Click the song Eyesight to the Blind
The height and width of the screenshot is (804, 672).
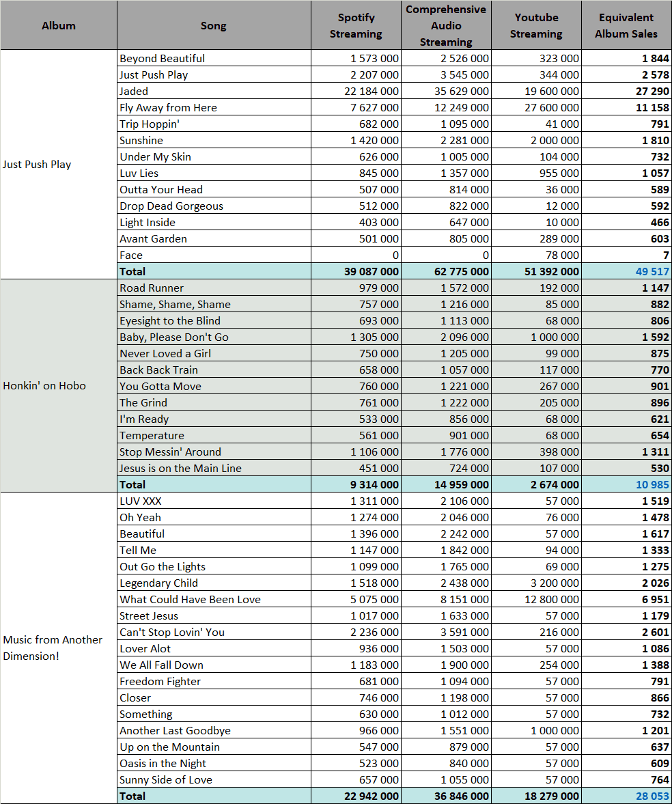(x=214, y=321)
